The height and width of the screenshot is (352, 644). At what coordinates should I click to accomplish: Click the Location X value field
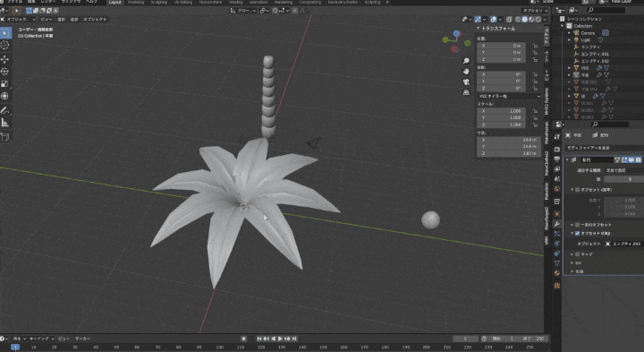point(501,46)
